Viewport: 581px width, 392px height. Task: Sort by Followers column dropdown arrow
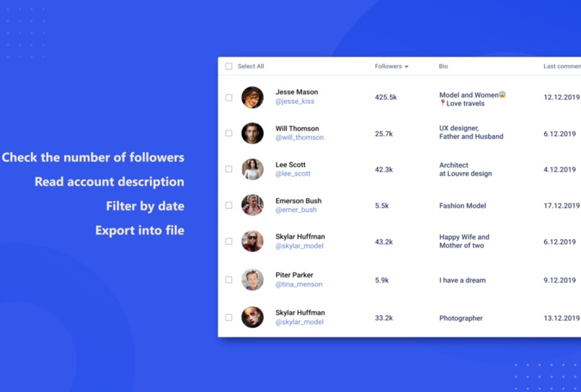pos(407,67)
